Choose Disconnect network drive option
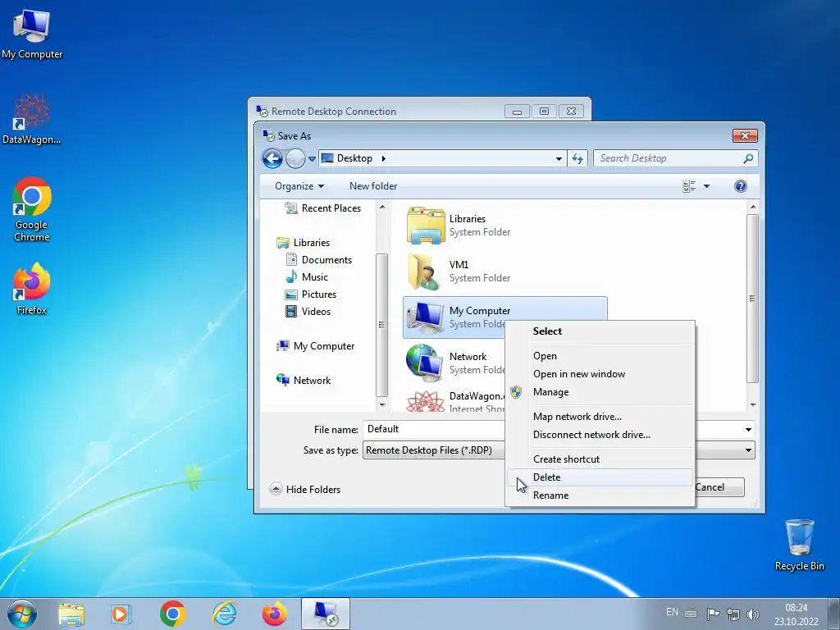Screen dimensions: 840x630 (600, 435)
